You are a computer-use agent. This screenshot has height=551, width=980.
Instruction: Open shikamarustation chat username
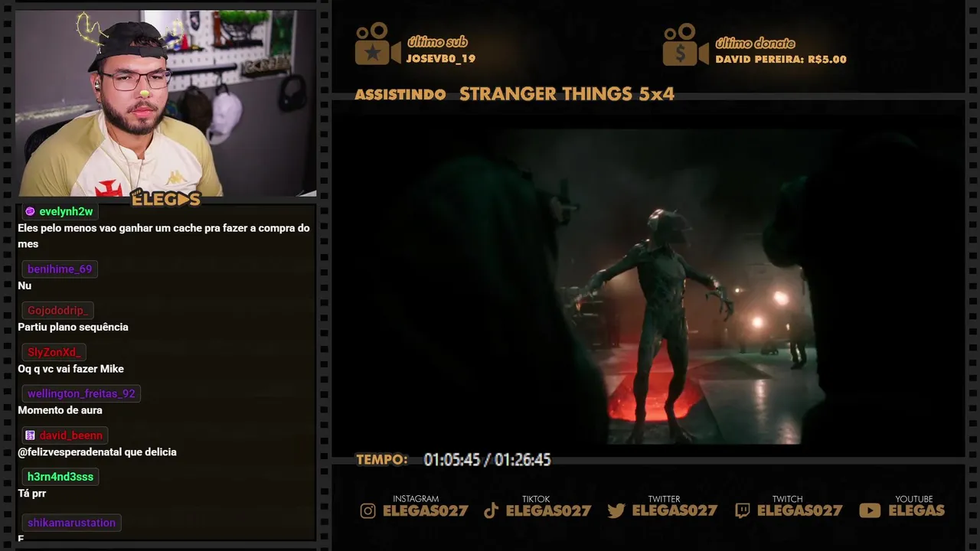coord(72,523)
